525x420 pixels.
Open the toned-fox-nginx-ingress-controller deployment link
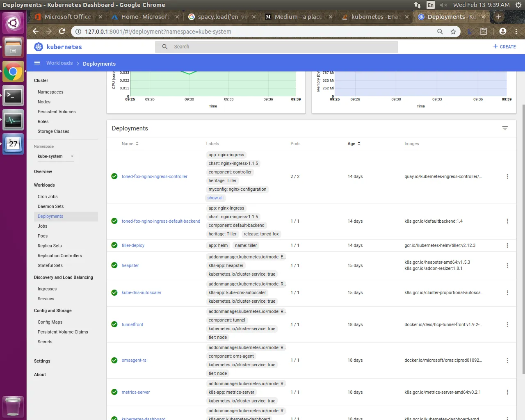(155, 176)
